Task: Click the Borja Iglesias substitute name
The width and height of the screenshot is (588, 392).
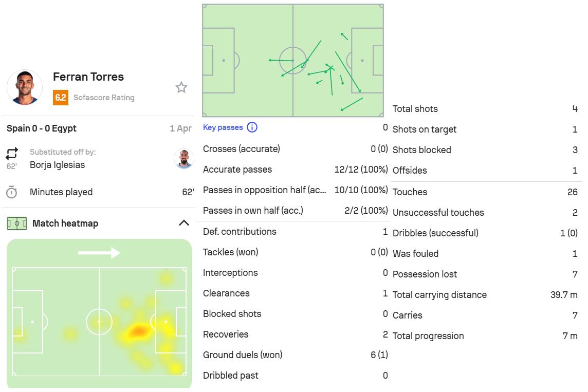Action: (x=57, y=165)
